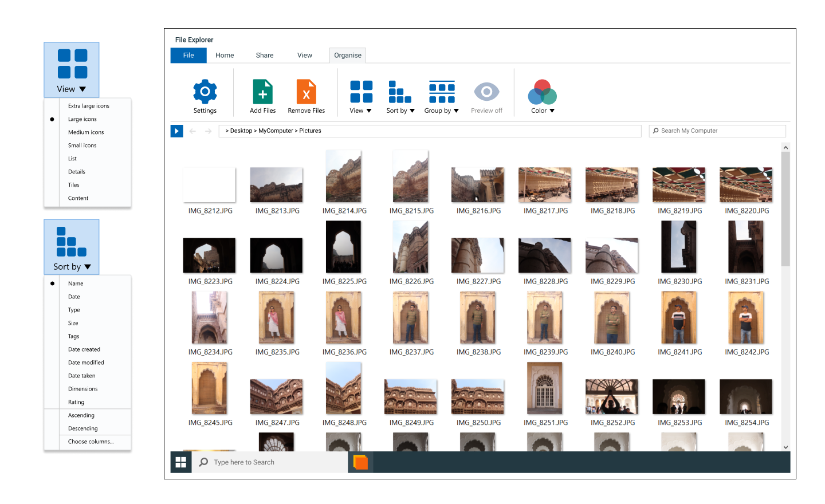Expand the Group by dropdown arrow
825x504 pixels.
tap(456, 111)
